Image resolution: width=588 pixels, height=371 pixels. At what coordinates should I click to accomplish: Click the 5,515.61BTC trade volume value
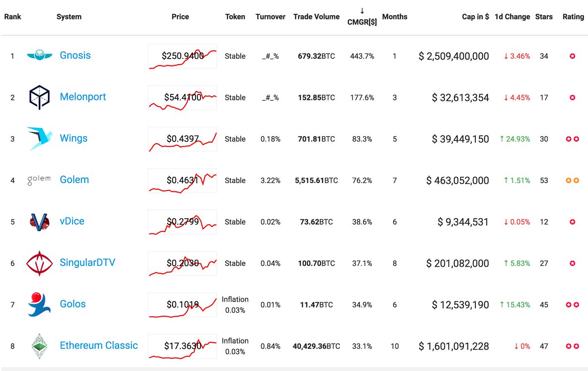point(317,181)
